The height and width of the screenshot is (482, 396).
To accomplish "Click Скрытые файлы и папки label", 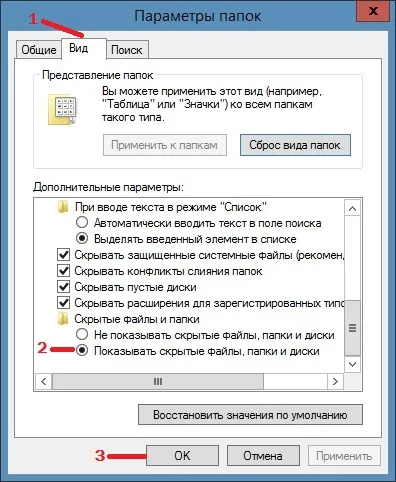I will [137, 319].
